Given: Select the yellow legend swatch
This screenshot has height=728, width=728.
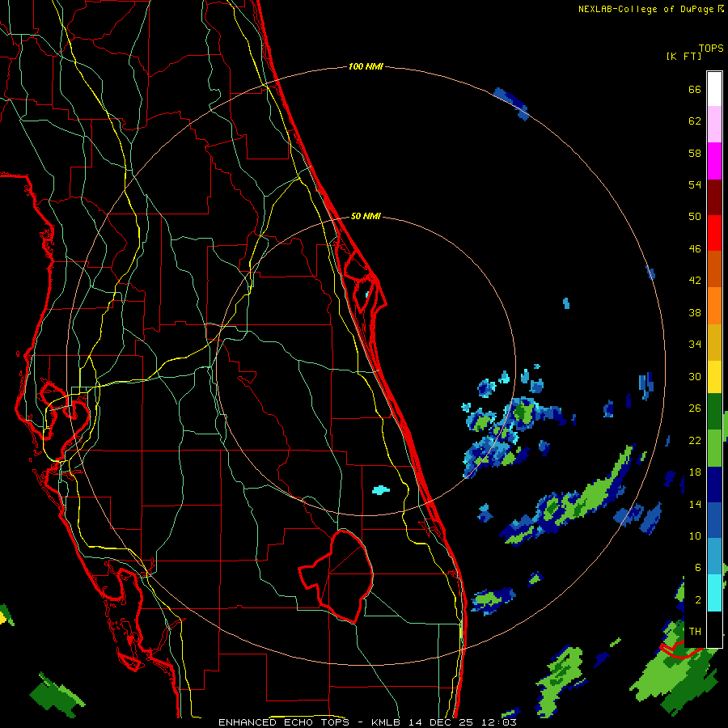Looking at the screenshot, I should pos(714,377).
